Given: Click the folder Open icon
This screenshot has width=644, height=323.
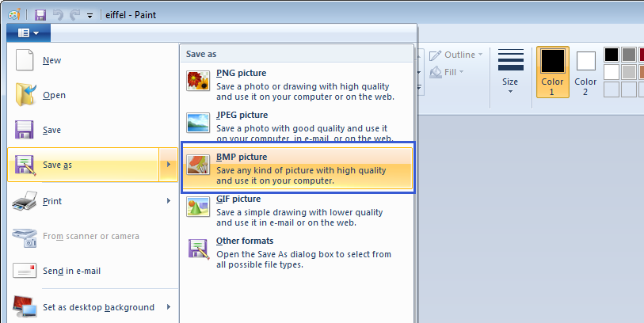Looking at the screenshot, I should (x=25, y=95).
